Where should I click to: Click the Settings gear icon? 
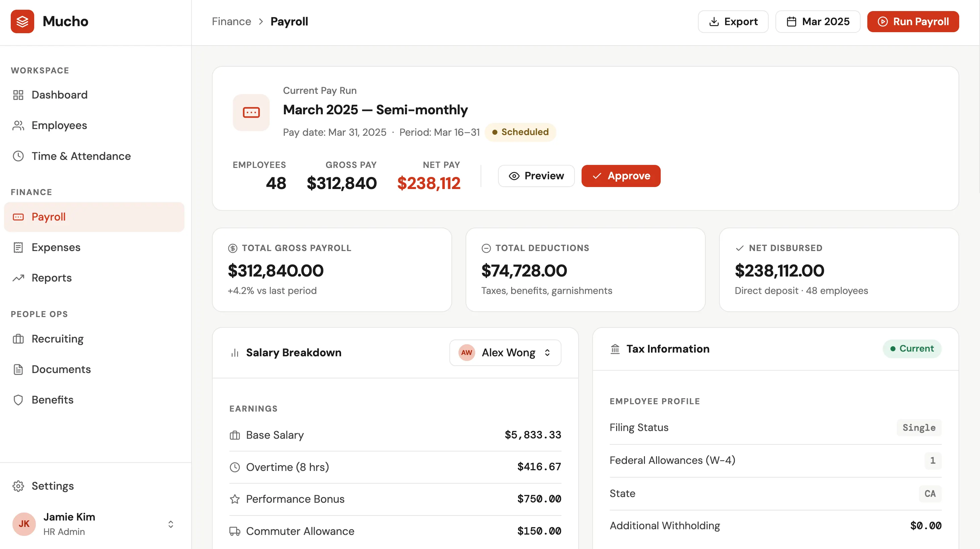pos(18,486)
